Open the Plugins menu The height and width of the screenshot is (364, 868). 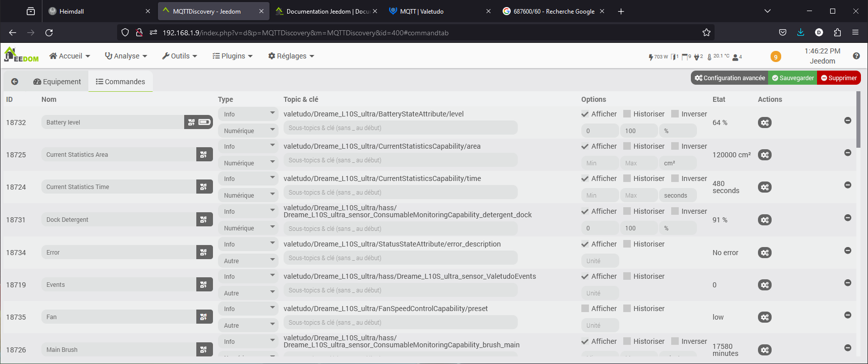coord(232,56)
